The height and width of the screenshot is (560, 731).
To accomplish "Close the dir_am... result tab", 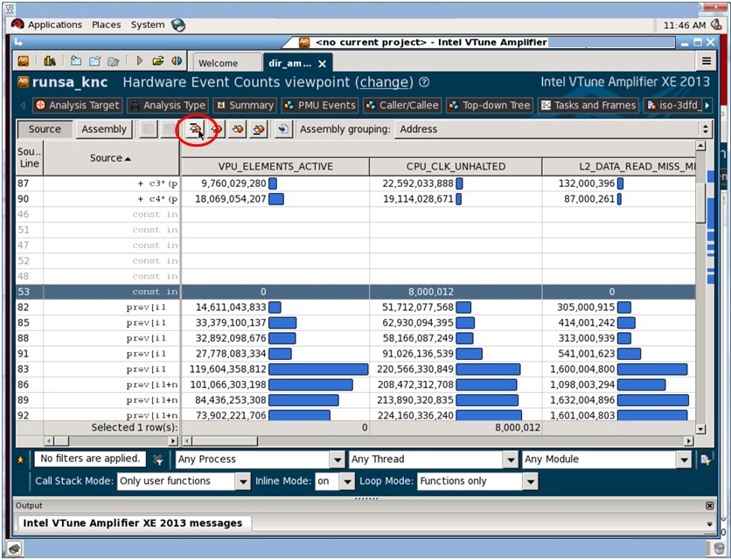I will point(322,64).
